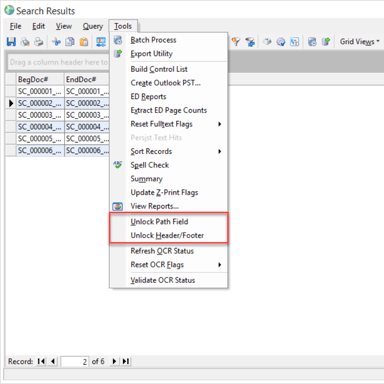Close the open Tools menu
This screenshot has width=384, height=384.
coord(123,26)
